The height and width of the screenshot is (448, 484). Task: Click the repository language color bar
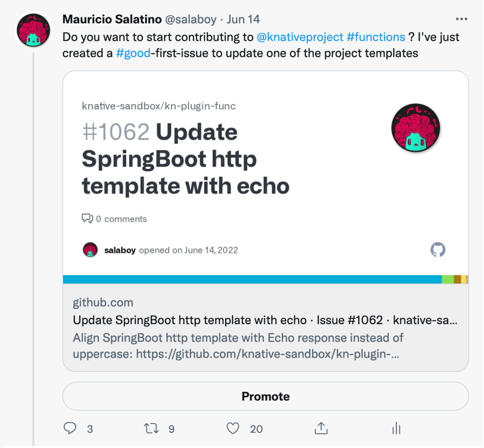266,279
